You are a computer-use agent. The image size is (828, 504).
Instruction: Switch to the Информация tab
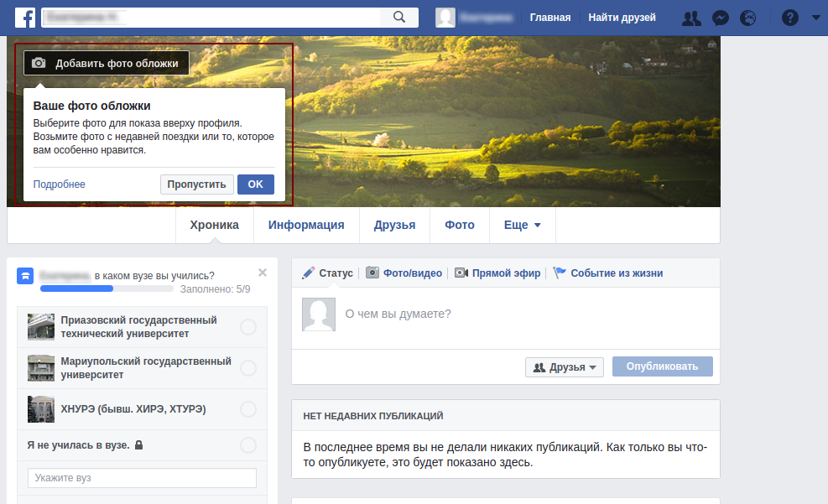click(306, 225)
